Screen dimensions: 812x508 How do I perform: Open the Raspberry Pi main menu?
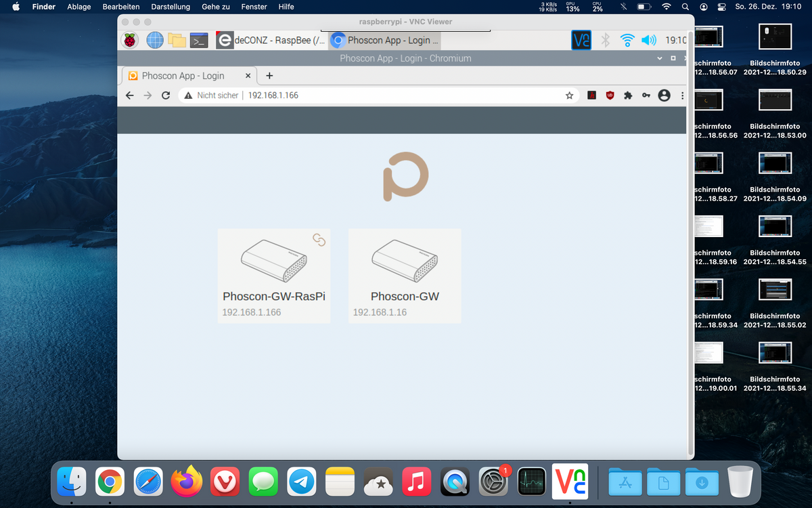pyautogui.click(x=130, y=41)
